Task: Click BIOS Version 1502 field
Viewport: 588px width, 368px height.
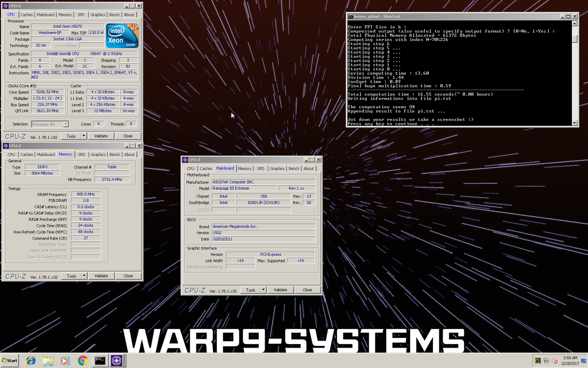Action: point(263,233)
